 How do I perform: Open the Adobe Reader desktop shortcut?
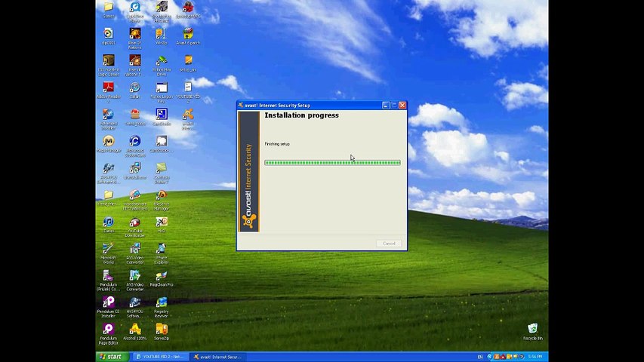click(x=109, y=91)
